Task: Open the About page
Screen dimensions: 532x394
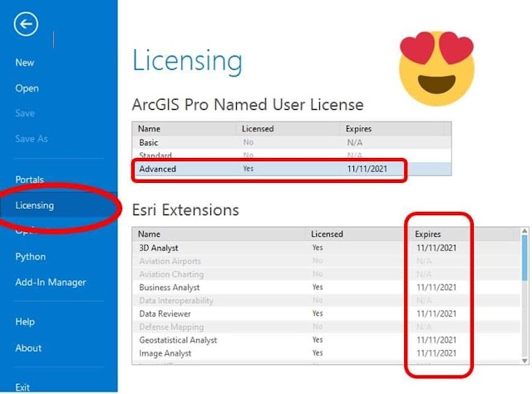Action: [x=28, y=347]
